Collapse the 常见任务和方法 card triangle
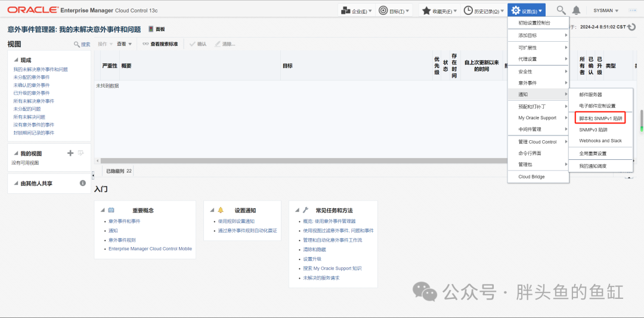This screenshot has height=318, width=644. point(298,211)
